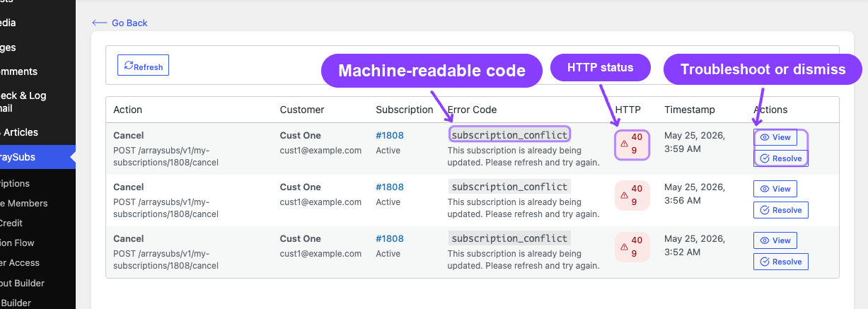Click May 25, 2026, 3:59 AM timestamp
This screenshot has height=309, width=868.
[695, 142]
